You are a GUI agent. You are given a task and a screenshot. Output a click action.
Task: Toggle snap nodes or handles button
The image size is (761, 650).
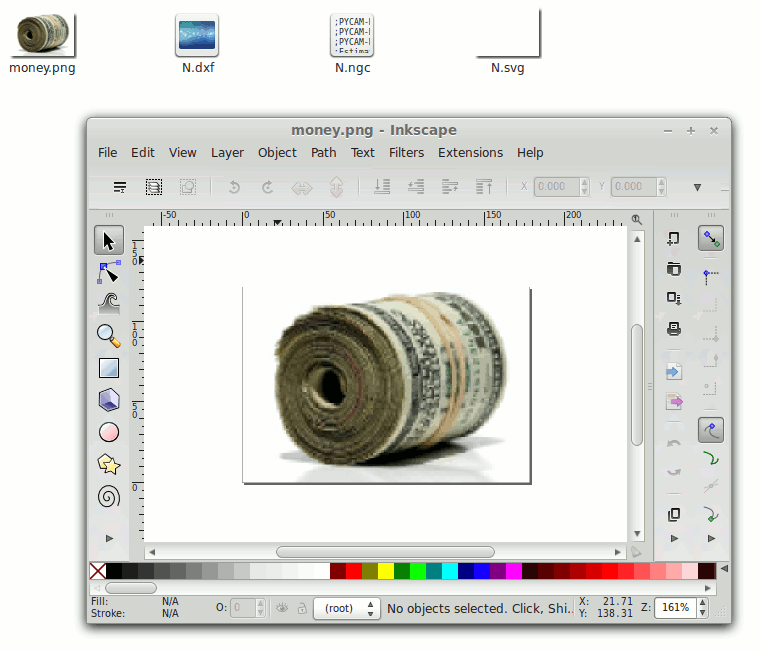711,430
